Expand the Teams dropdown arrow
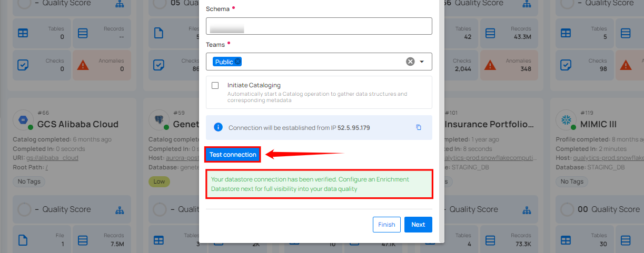Image resolution: width=644 pixels, height=253 pixels. [422, 62]
